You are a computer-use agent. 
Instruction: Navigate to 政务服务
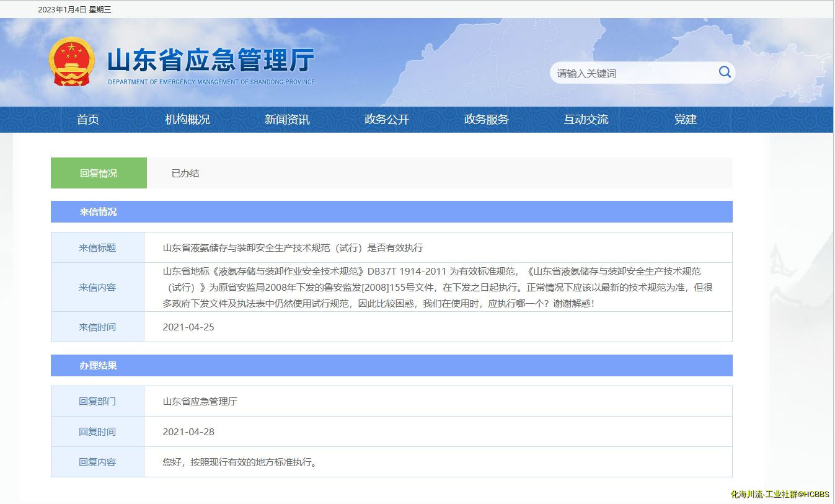click(486, 120)
